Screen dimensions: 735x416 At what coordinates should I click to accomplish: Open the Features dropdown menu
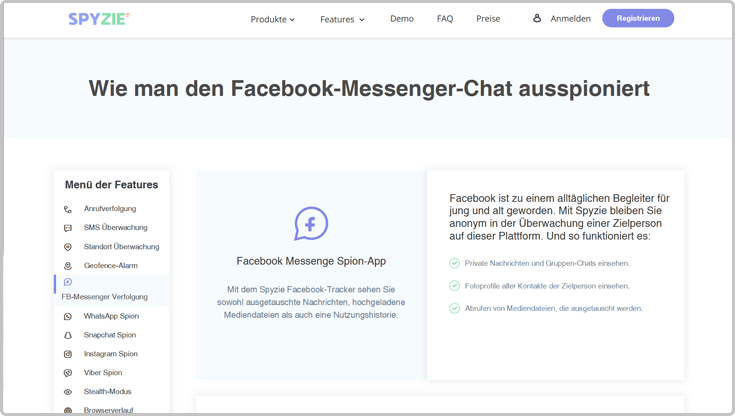coord(342,19)
